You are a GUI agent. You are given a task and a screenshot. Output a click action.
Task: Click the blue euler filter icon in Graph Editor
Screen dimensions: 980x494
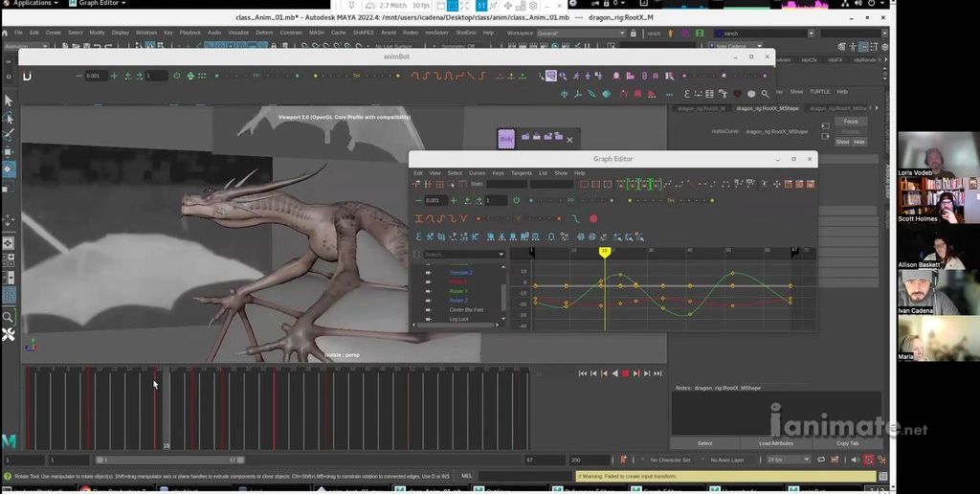[x=419, y=236]
